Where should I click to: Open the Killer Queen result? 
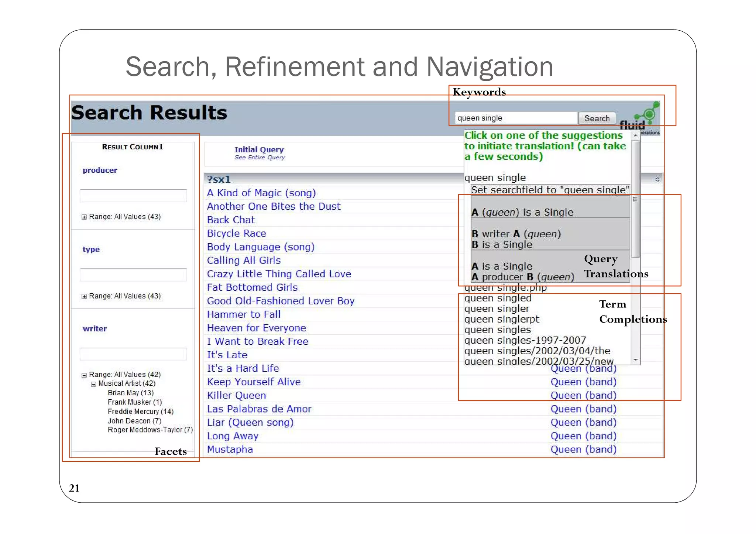(x=236, y=396)
